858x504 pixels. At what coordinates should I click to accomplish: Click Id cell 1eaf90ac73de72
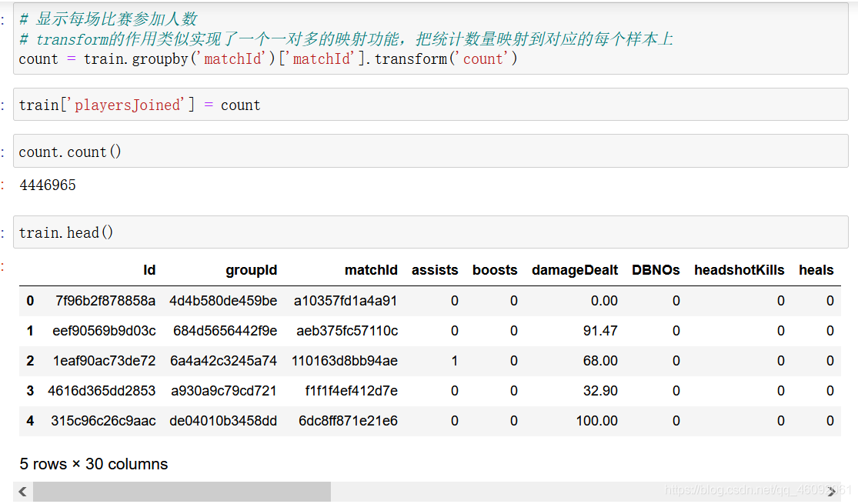(x=104, y=361)
